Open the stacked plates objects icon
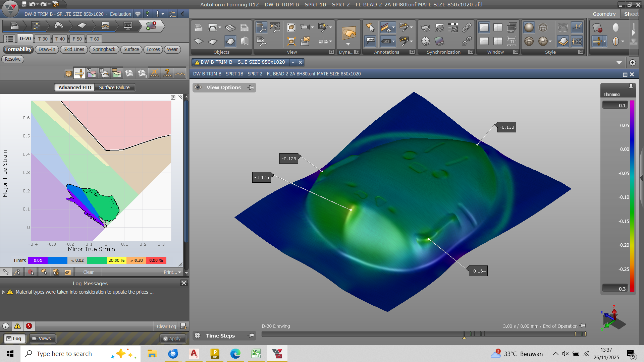644x362 pixels. (230, 27)
